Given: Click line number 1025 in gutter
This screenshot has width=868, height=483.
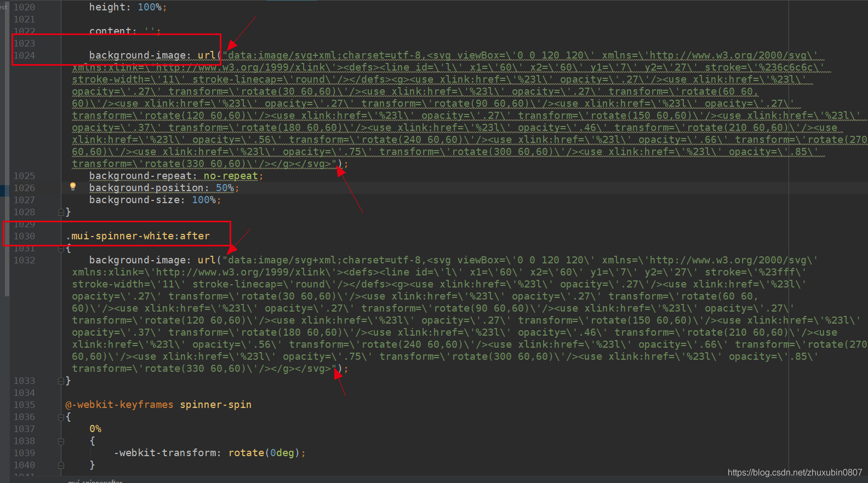Looking at the screenshot, I should pyautogui.click(x=24, y=176).
